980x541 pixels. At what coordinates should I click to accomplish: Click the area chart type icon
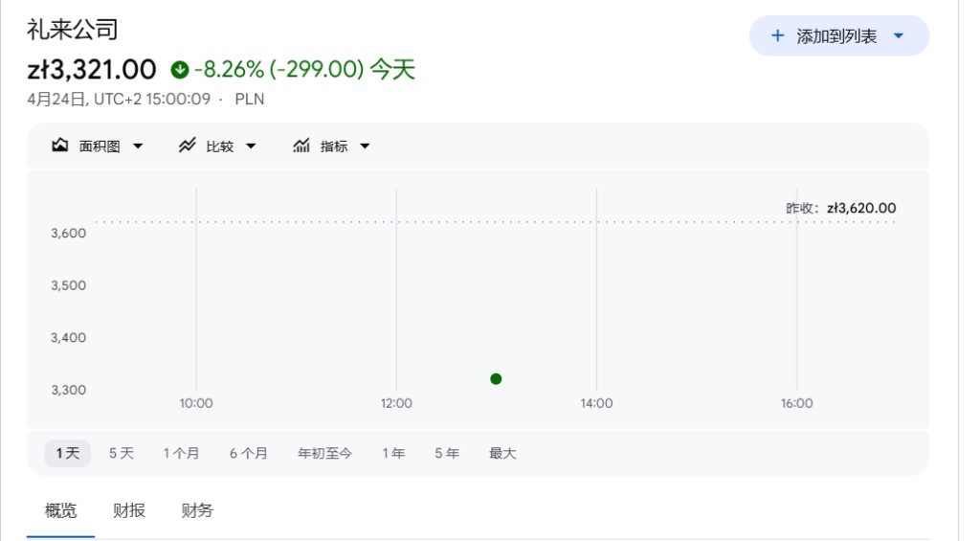(60, 147)
